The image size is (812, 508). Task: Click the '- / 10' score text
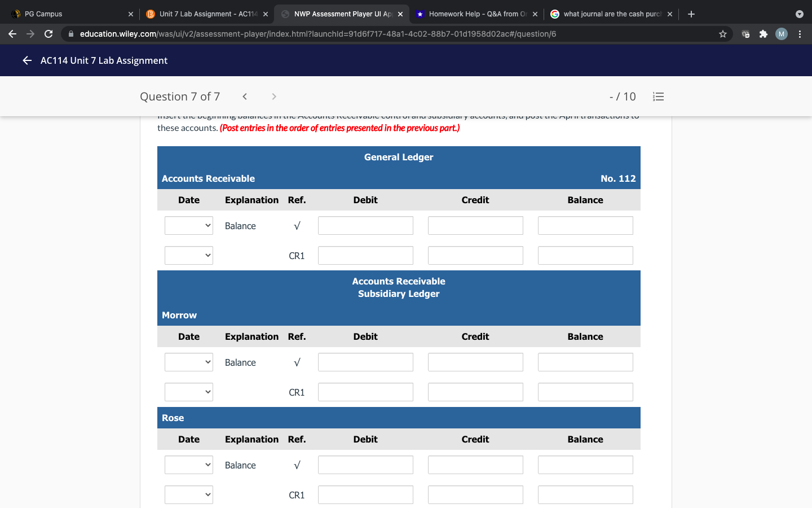(623, 97)
